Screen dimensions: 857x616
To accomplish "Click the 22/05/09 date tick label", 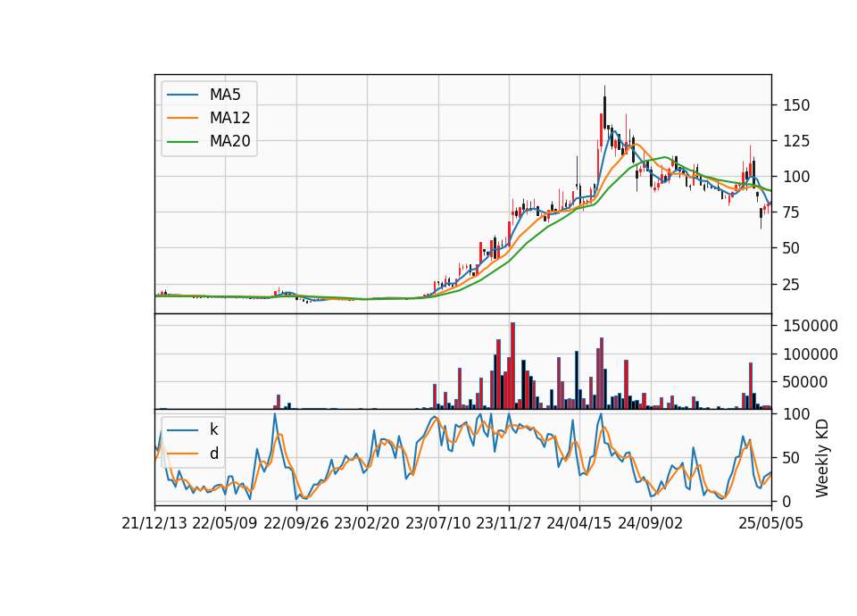I will click(225, 523).
